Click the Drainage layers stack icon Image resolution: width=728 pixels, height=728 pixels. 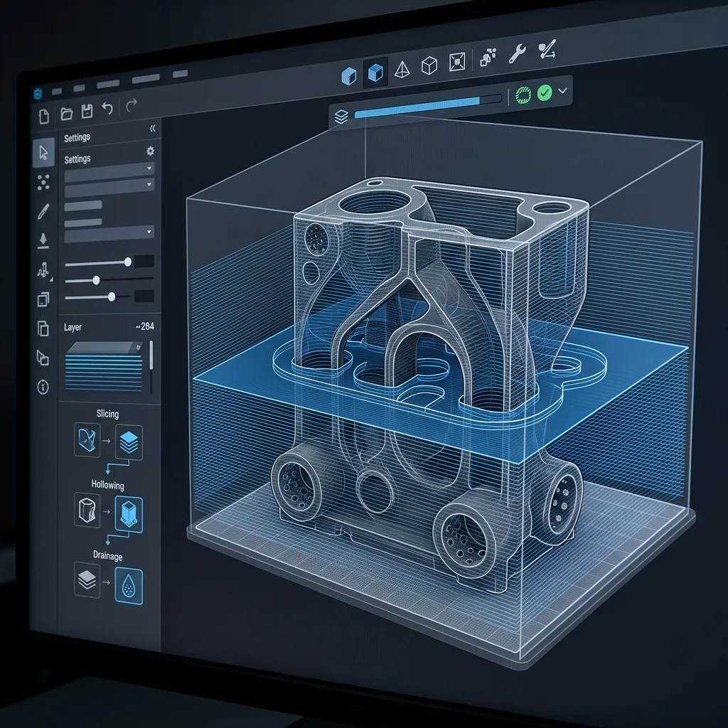[87, 580]
